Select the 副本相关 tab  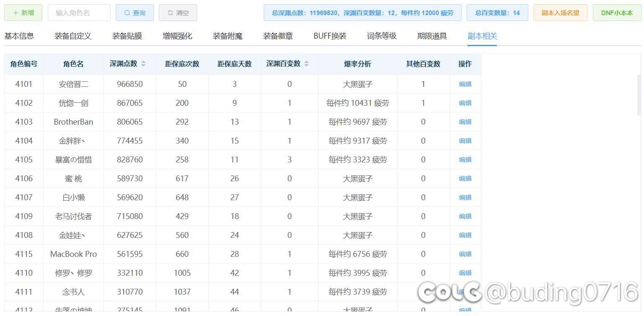click(482, 36)
